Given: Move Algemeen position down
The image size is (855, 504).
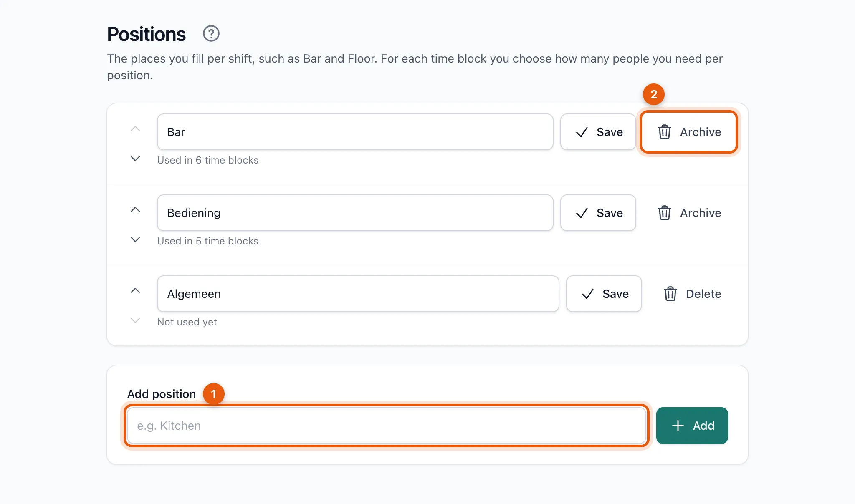Looking at the screenshot, I should [x=135, y=320].
